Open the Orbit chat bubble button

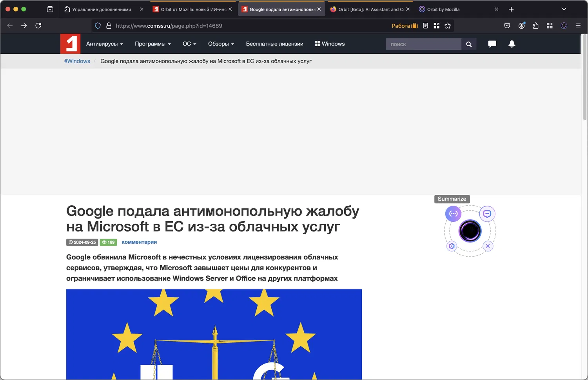[x=487, y=214]
